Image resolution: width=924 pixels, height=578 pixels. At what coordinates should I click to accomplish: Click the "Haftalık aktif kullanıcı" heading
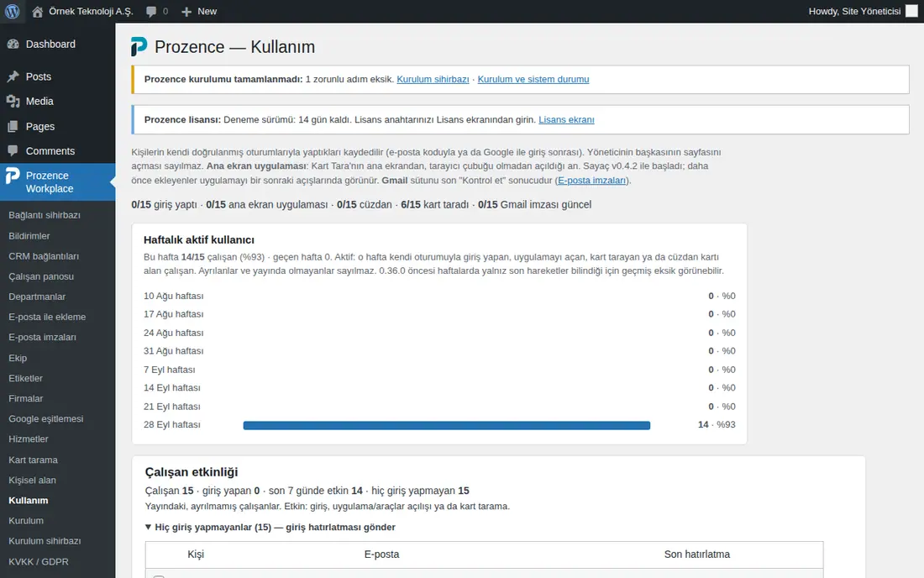[x=199, y=239]
